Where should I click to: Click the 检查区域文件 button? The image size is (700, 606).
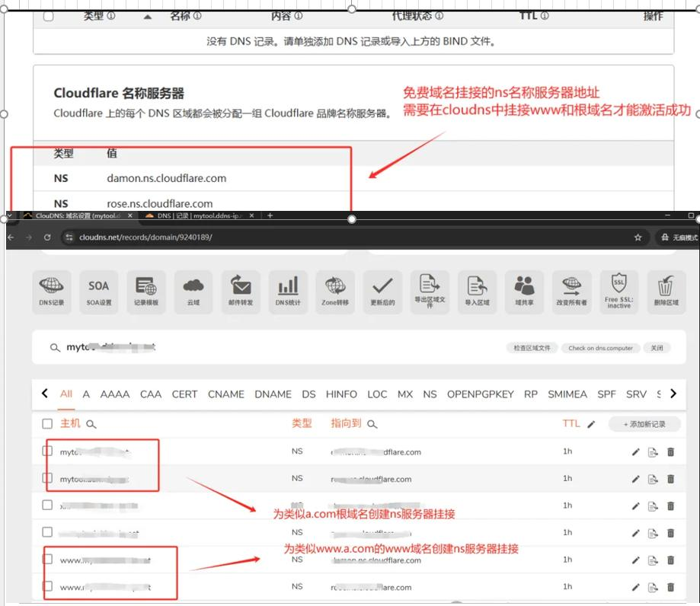point(532,348)
